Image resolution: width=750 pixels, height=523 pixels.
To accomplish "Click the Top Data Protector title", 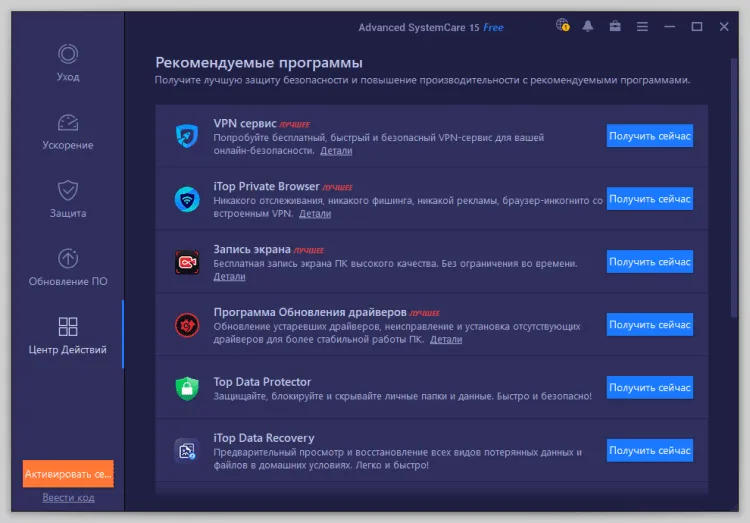I will click(262, 382).
